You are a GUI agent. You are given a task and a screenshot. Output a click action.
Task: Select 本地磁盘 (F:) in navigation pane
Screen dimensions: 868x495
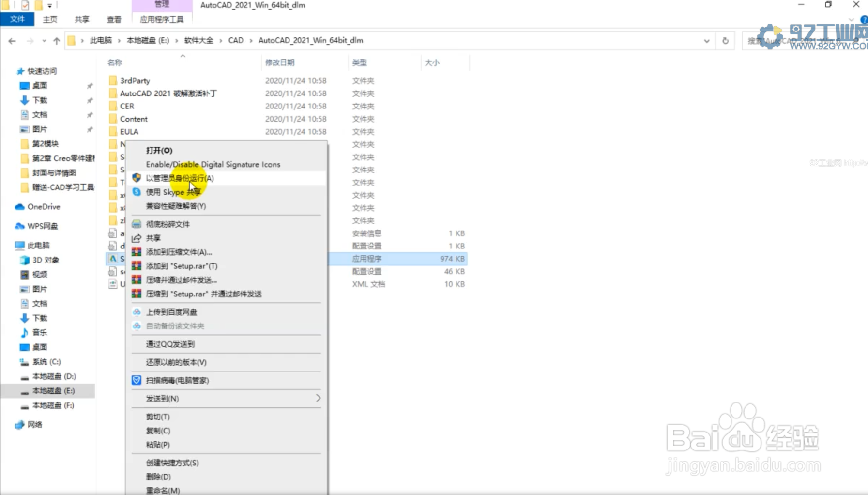pos(53,405)
